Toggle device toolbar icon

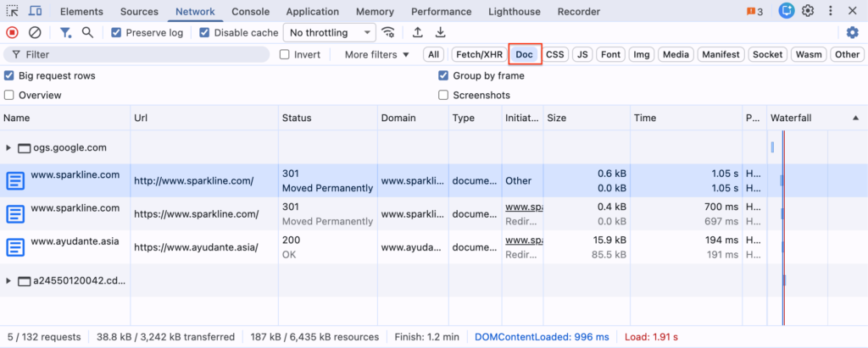tap(36, 11)
